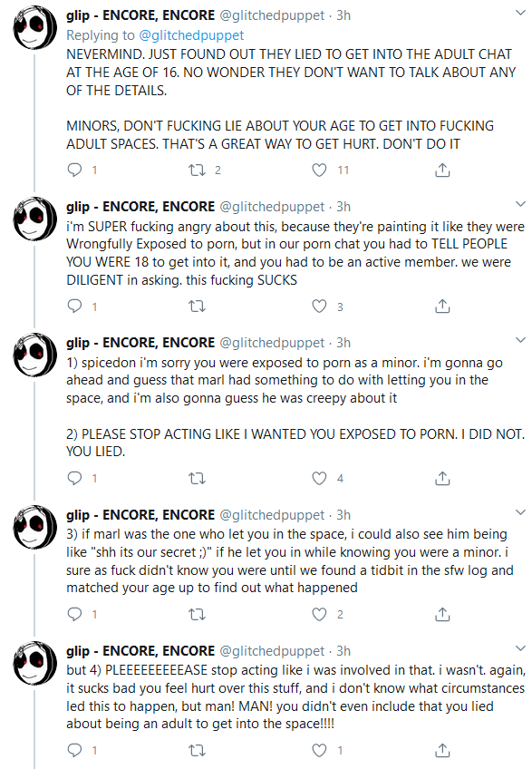Open the first tweet's more options chevron

[x=520, y=13]
